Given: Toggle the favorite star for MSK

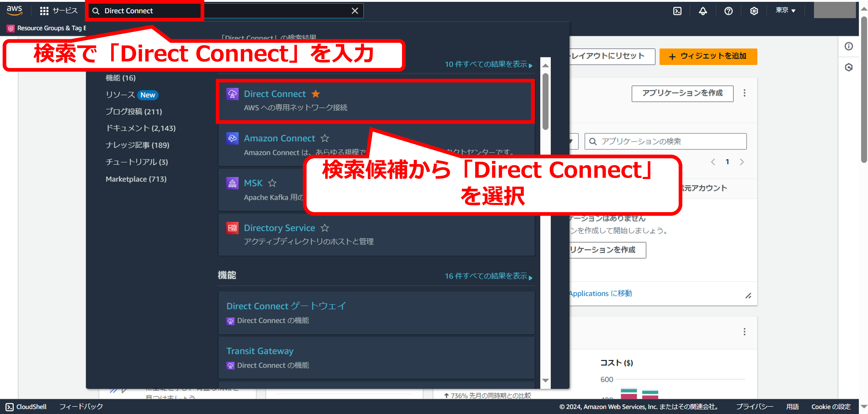Looking at the screenshot, I should 272,183.
